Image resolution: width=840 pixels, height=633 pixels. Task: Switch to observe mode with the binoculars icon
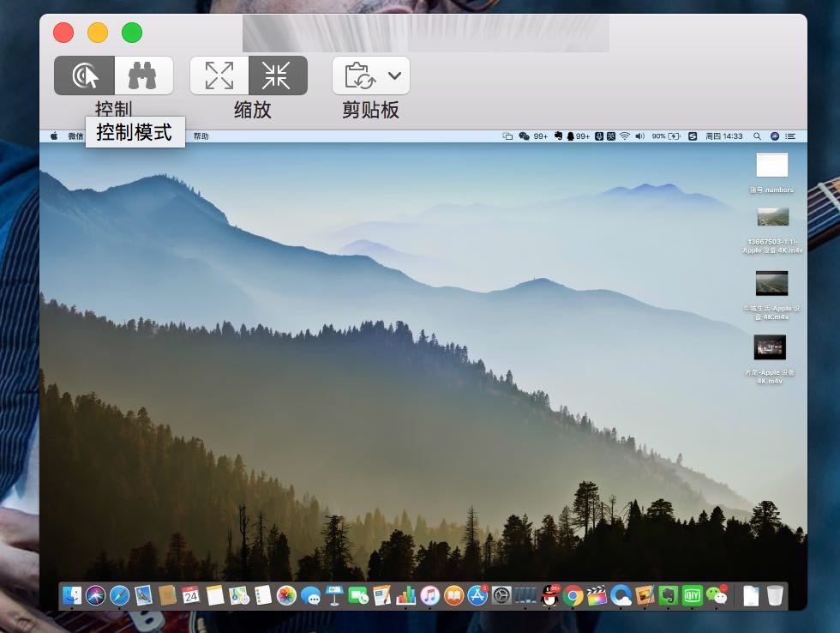143,76
